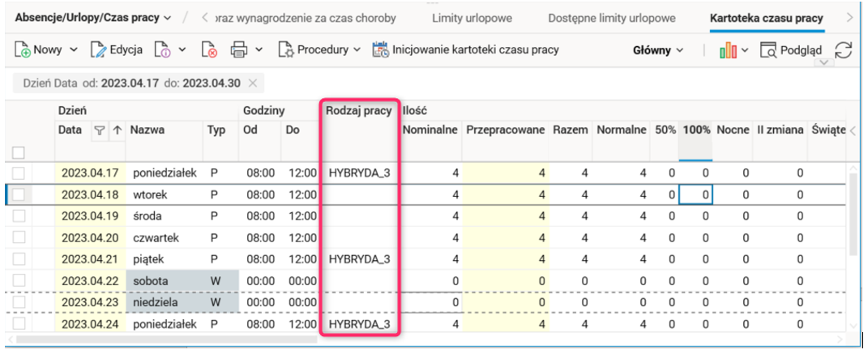Click the Przepracowane column header

[x=506, y=130]
